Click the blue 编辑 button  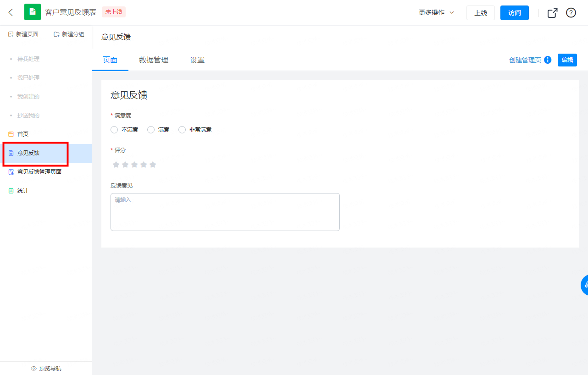567,60
